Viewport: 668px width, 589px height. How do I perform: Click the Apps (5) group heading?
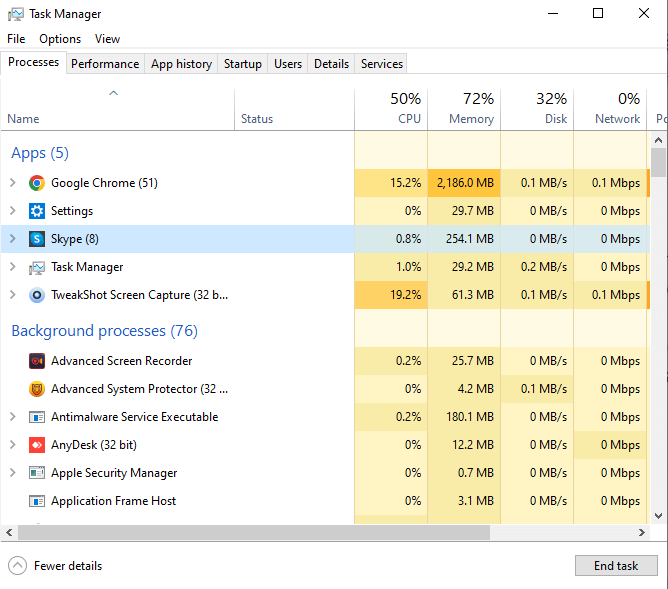[x=40, y=153]
